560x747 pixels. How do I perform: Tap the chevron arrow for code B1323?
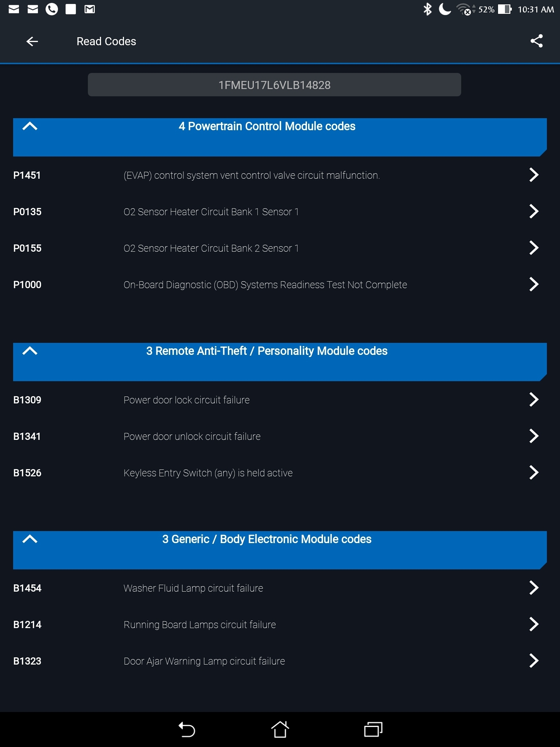(x=533, y=661)
